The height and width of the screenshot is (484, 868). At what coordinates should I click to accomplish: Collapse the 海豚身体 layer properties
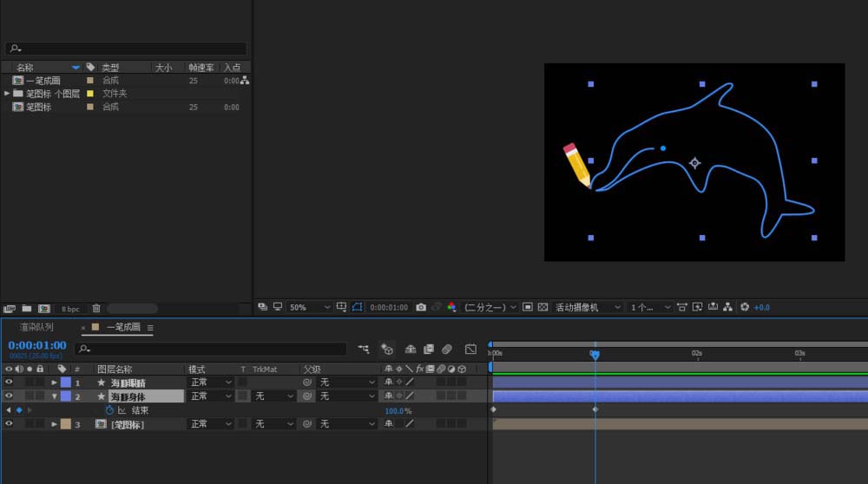(x=54, y=396)
